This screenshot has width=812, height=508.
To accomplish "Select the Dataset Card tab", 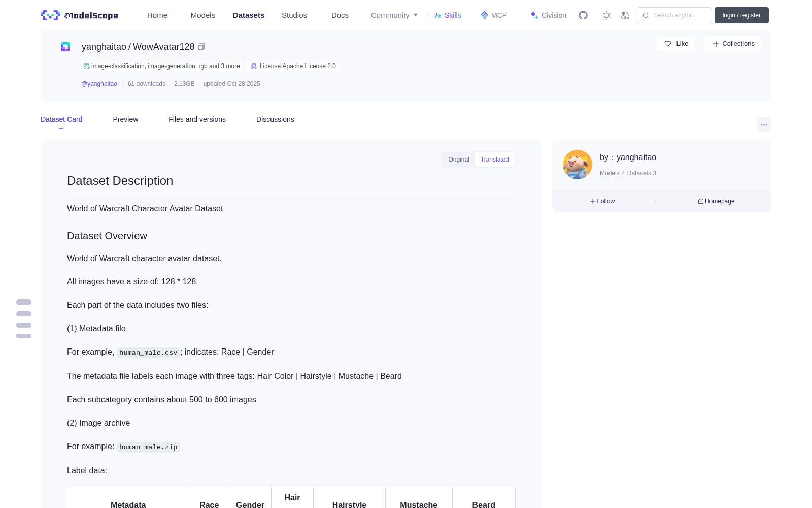I will [x=61, y=119].
